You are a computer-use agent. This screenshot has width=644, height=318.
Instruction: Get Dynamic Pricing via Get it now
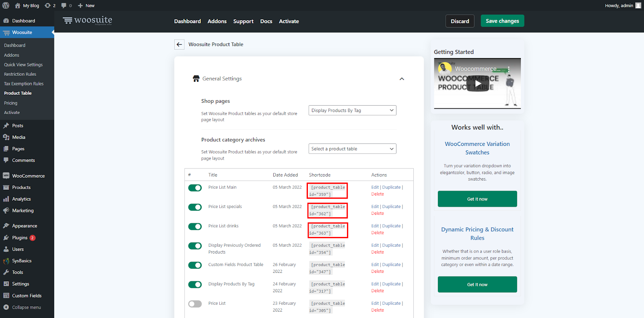tap(477, 285)
